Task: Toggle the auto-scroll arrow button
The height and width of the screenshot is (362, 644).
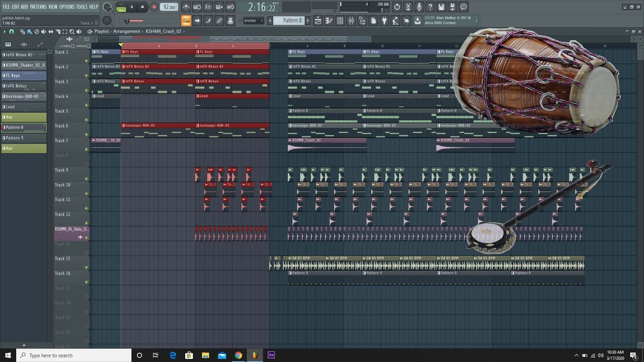Action: 197,21
